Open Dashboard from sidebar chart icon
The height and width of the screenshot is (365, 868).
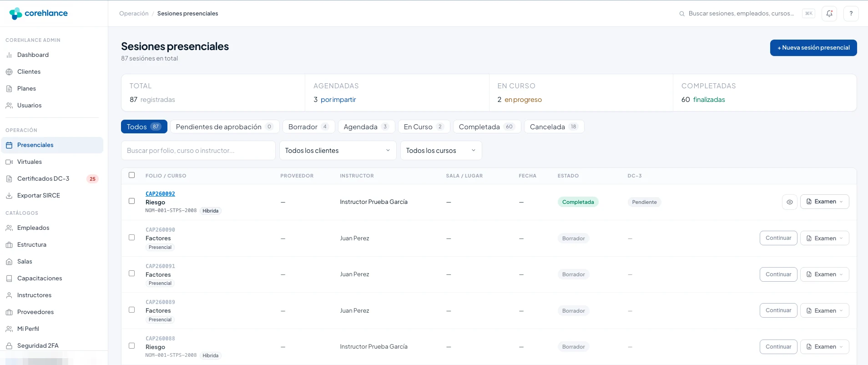point(9,55)
